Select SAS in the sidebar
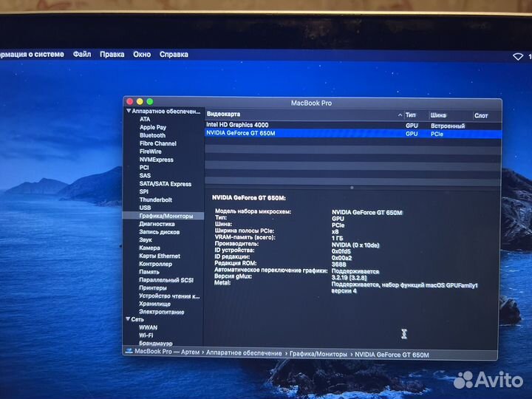532x399 pixels. [x=145, y=175]
